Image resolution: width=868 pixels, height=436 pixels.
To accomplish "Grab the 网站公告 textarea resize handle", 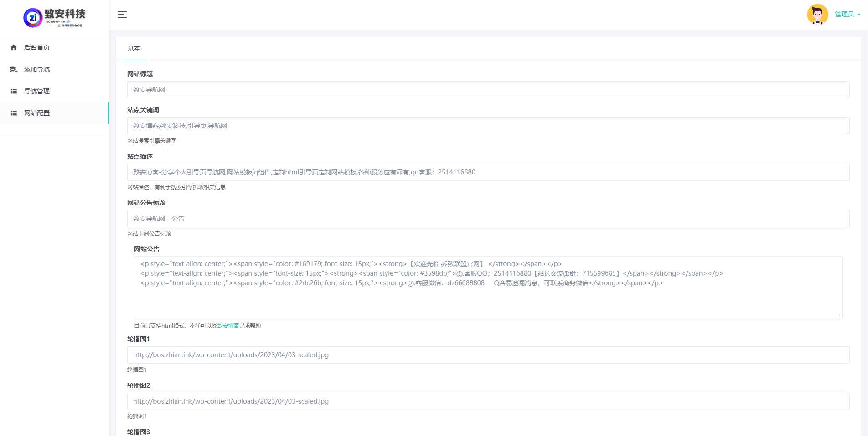I will [x=840, y=317].
